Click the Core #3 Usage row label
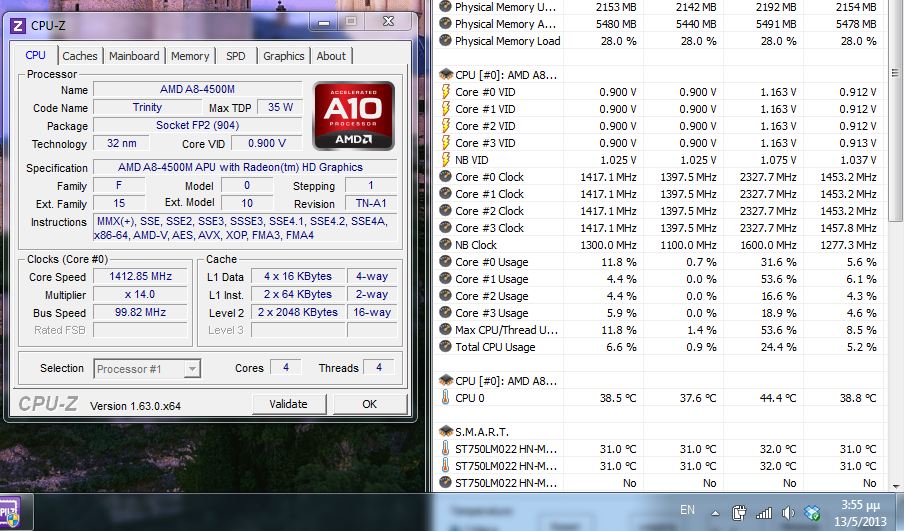This screenshot has height=531, width=904. [x=491, y=313]
